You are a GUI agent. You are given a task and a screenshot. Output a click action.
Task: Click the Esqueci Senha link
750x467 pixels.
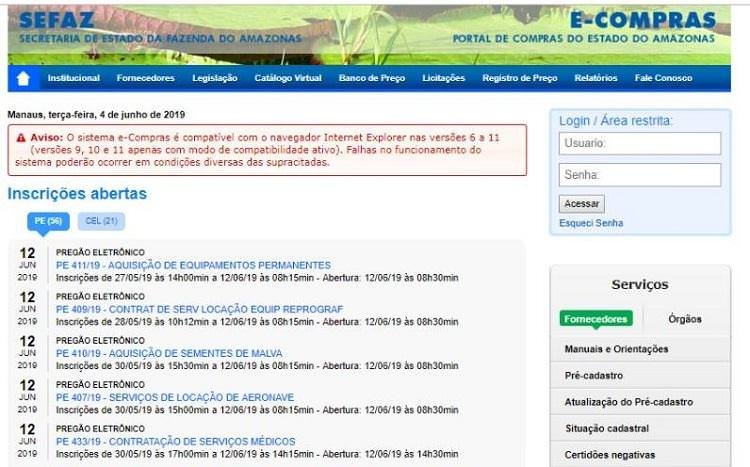pyautogui.click(x=590, y=222)
